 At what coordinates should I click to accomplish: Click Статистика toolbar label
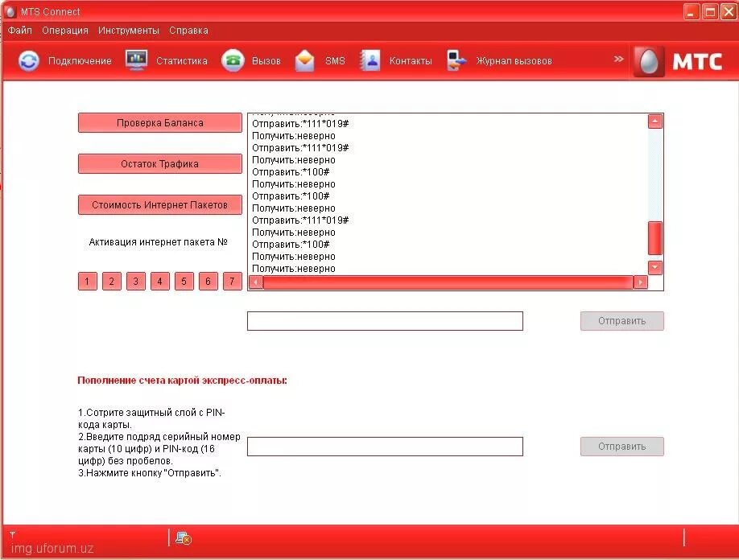point(181,61)
